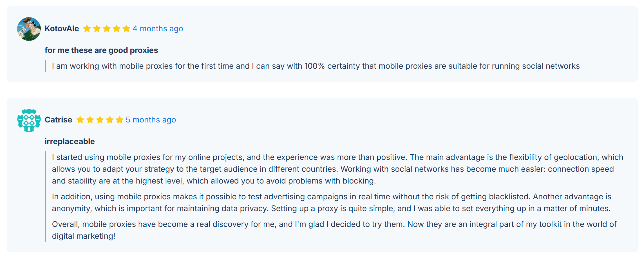Click the fifth star in Catrise's rating

pyautogui.click(x=120, y=120)
